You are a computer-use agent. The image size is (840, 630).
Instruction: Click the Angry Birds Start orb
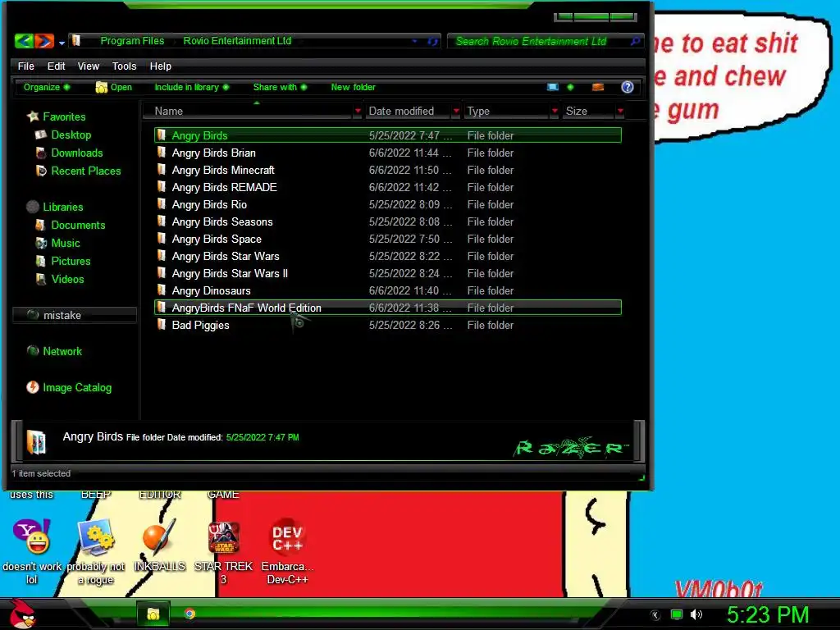click(23, 614)
